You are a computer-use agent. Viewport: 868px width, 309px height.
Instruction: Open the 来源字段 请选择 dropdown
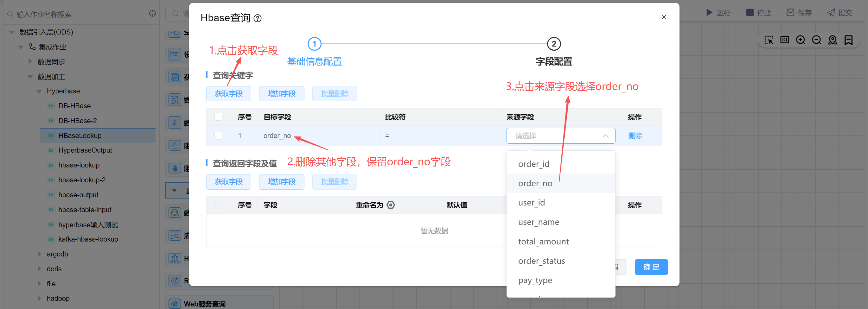[560, 136]
